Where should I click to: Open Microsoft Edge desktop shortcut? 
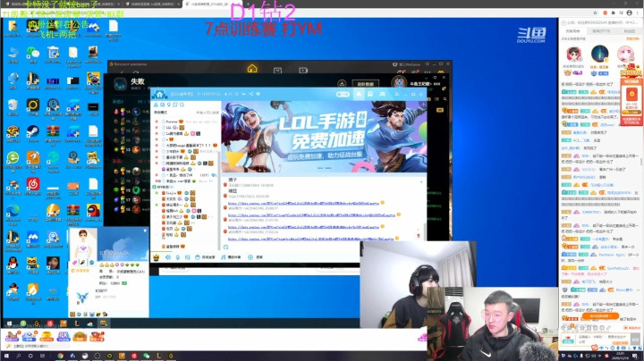(13, 213)
